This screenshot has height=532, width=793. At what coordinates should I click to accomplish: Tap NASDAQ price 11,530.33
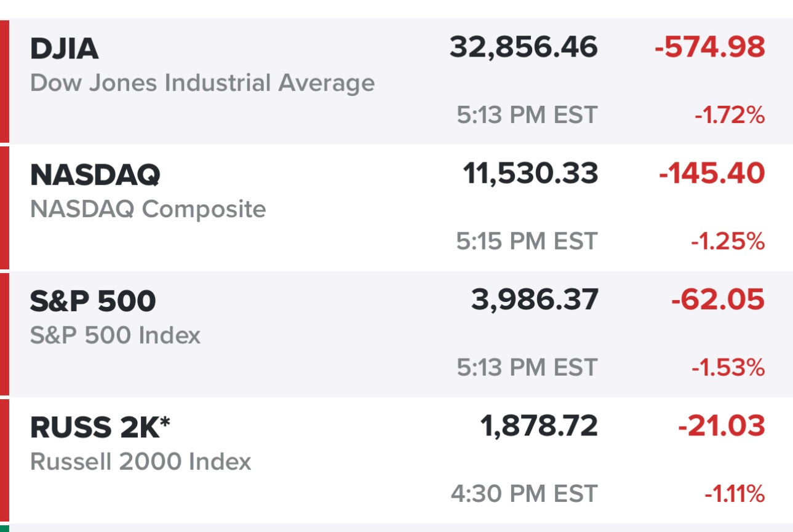[x=530, y=174]
